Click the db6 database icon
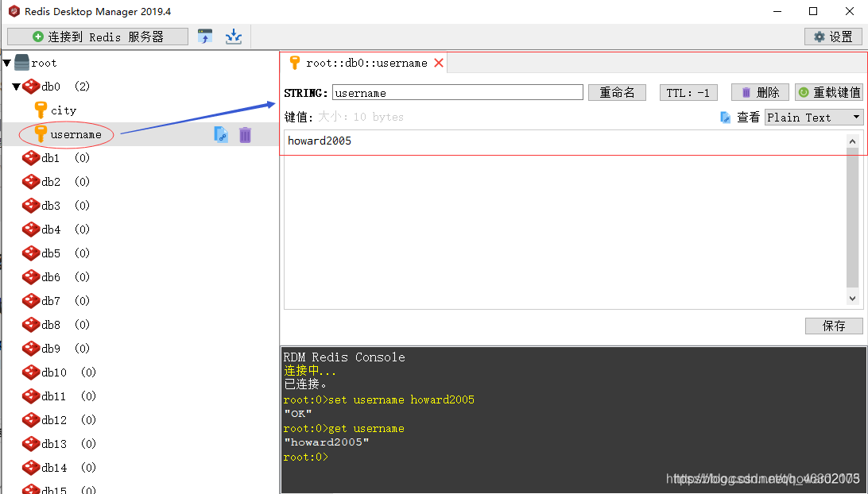Viewport: 868px width, 494px height. pyautogui.click(x=31, y=277)
